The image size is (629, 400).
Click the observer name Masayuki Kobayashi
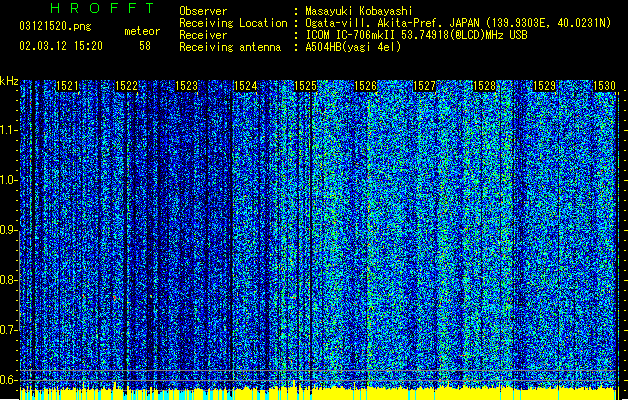pos(359,11)
